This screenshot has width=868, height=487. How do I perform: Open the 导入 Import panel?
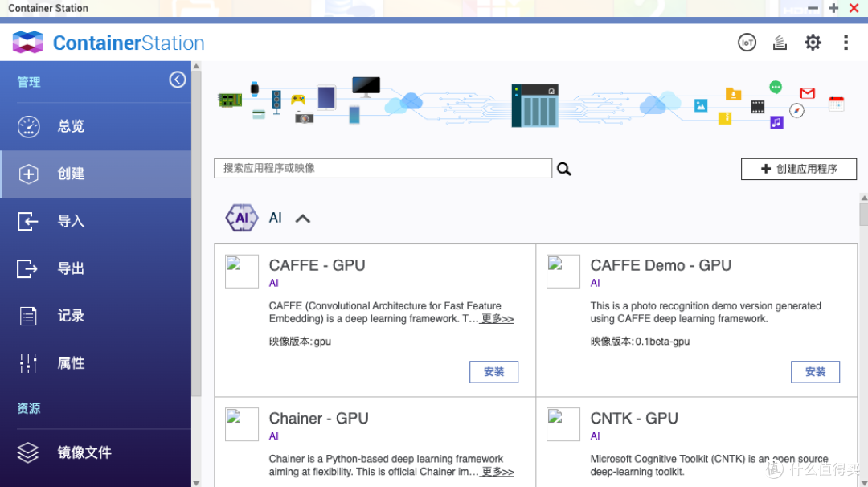(70, 221)
